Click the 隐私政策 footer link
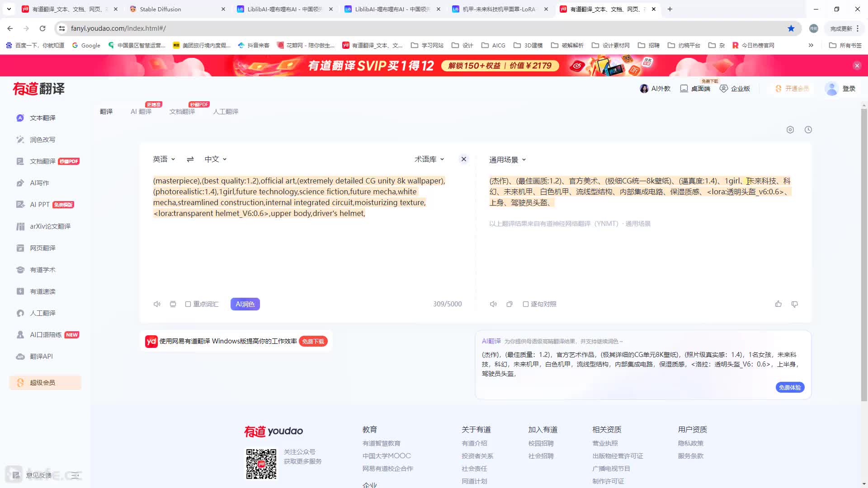The image size is (868, 488). [691, 443]
